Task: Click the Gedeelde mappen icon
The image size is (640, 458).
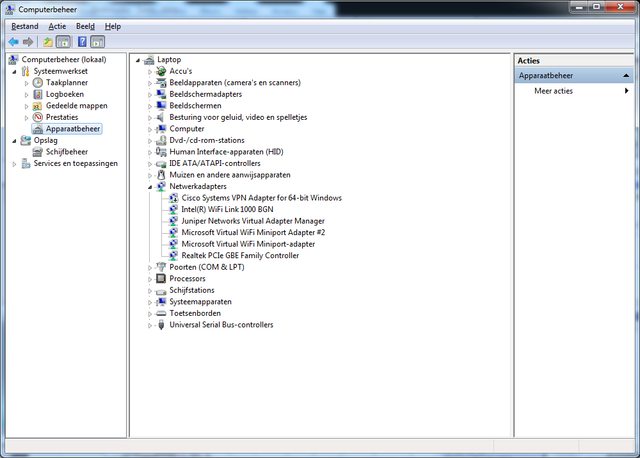Action: click(38, 106)
